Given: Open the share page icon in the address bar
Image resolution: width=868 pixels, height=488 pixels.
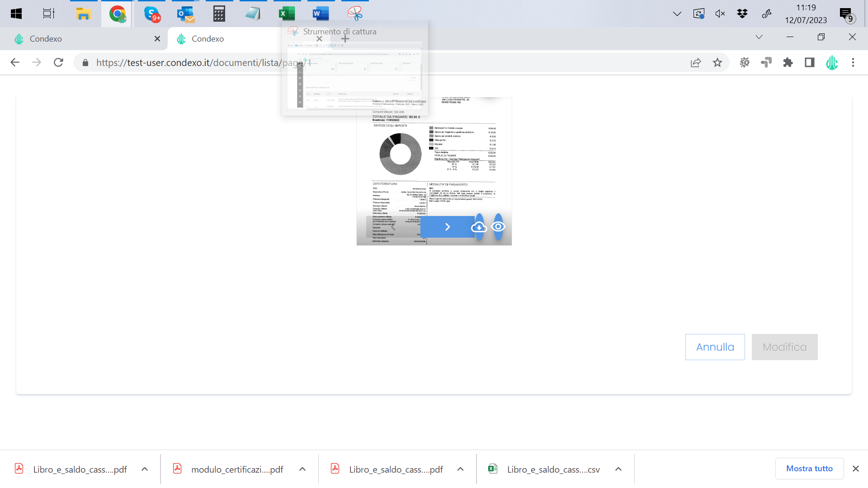Looking at the screenshot, I should (696, 62).
